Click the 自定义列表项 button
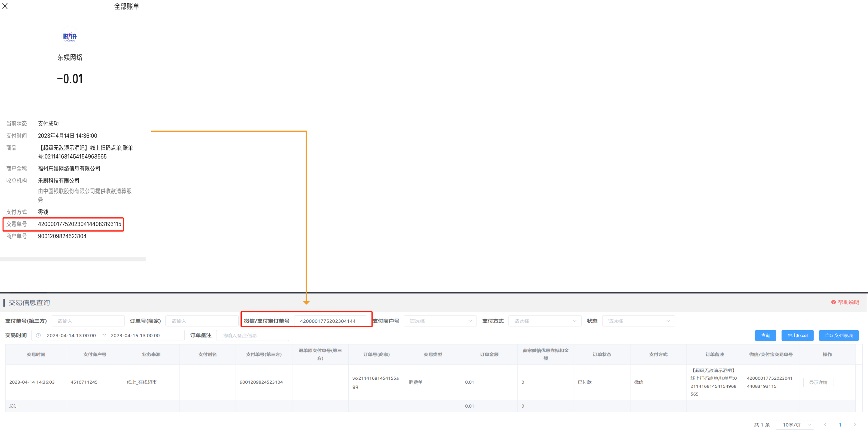 pos(838,335)
